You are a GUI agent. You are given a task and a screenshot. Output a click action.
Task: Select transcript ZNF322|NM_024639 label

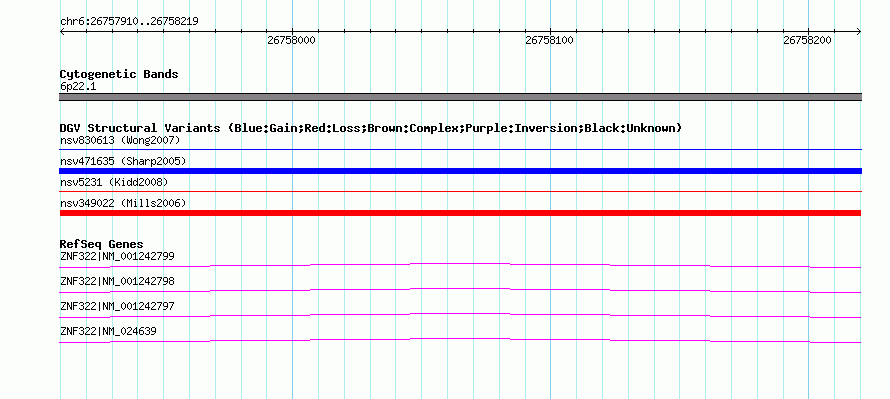(x=108, y=331)
